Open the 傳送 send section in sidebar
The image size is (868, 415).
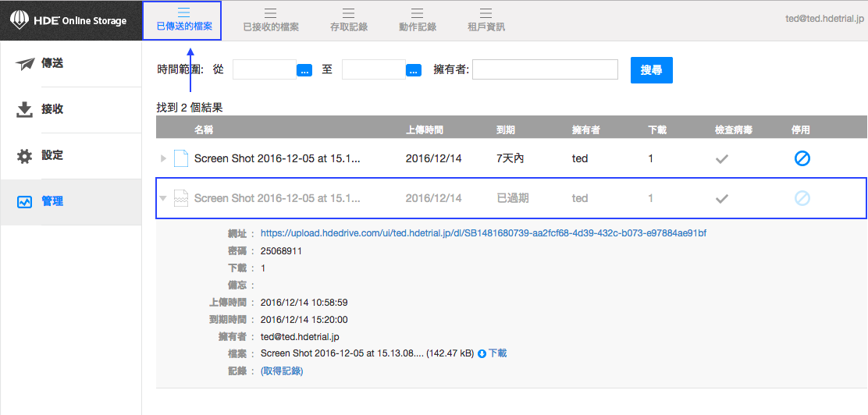click(71, 64)
